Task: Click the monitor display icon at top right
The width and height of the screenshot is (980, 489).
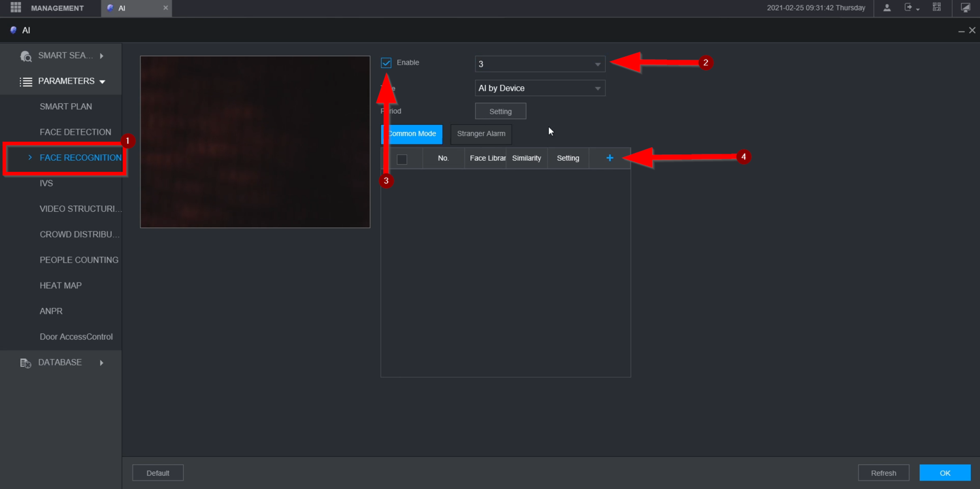Action: click(966, 8)
